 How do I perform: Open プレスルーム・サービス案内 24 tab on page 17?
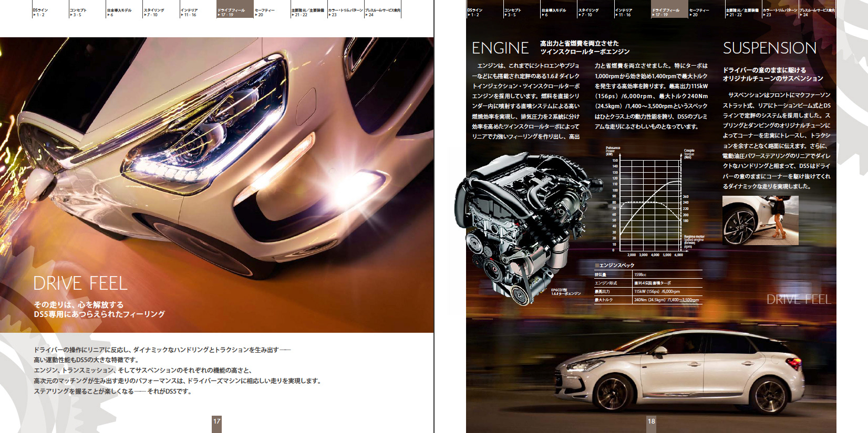pyautogui.click(x=383, y=10)
